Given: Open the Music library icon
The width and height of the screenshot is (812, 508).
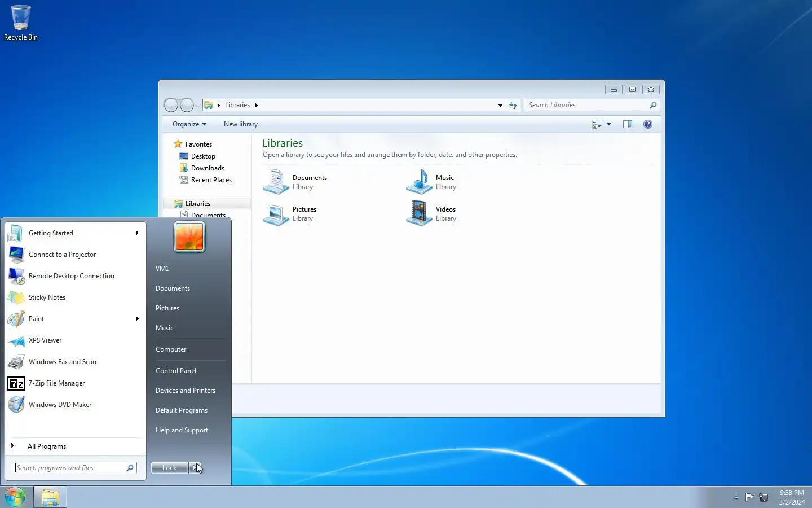Looking at the screenshot, I should coord(419,182).
